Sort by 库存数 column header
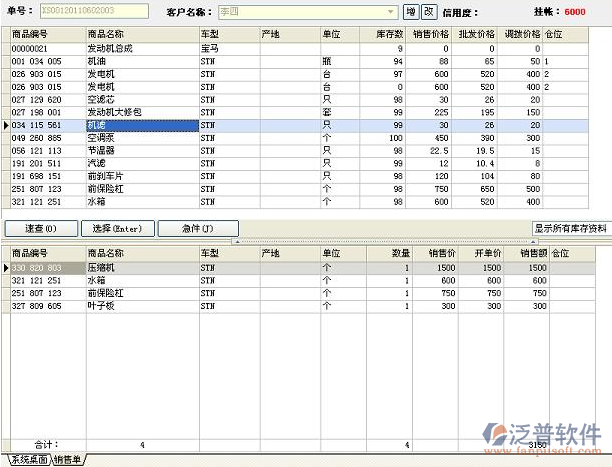Image resolution: width=612 pixels, height=467 pixels. (383, 34)
